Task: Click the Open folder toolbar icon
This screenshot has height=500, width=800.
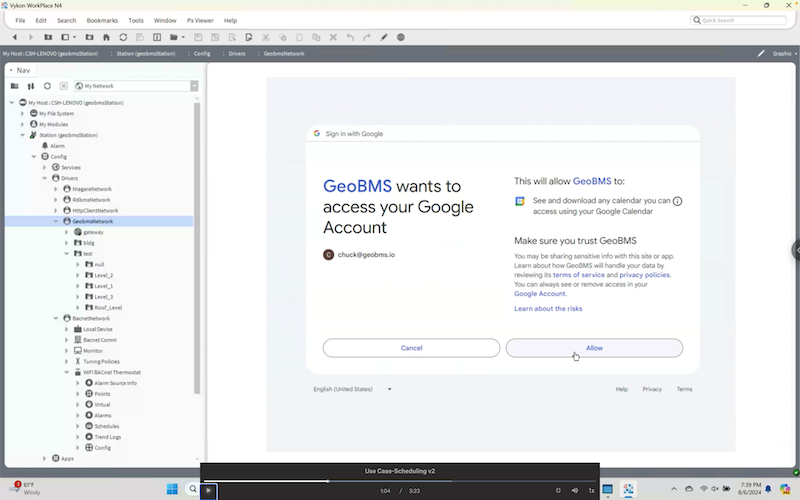Action: (x=174, y=37)
